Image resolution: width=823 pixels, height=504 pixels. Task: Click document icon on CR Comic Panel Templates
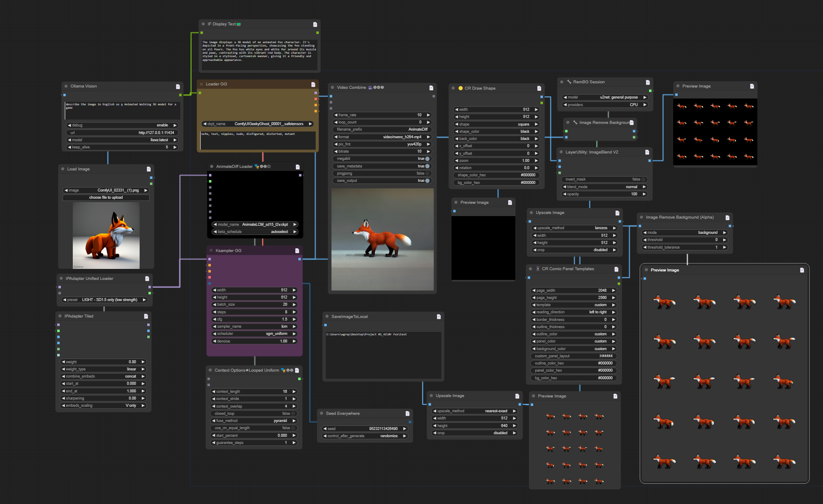tap(616, 269)
